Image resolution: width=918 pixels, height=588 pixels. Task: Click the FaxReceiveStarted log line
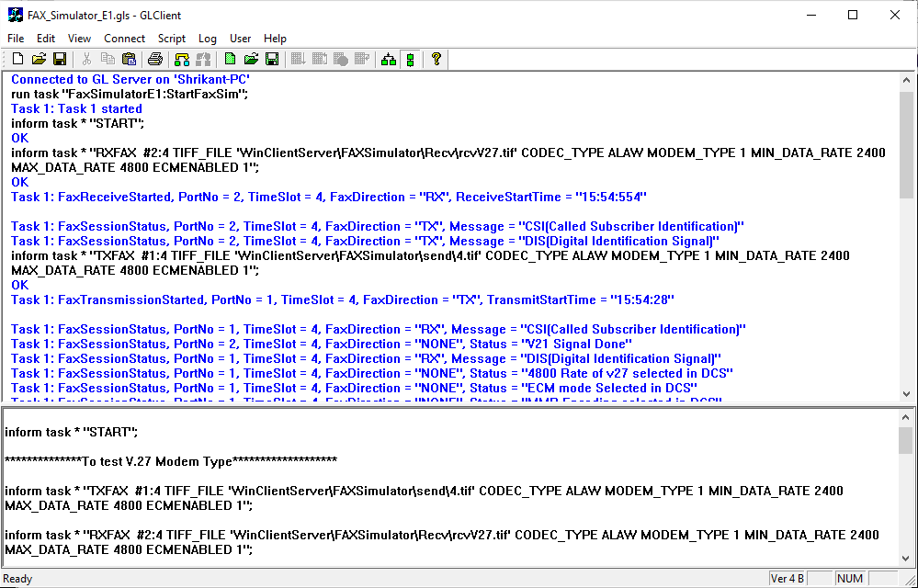point(328,198)
